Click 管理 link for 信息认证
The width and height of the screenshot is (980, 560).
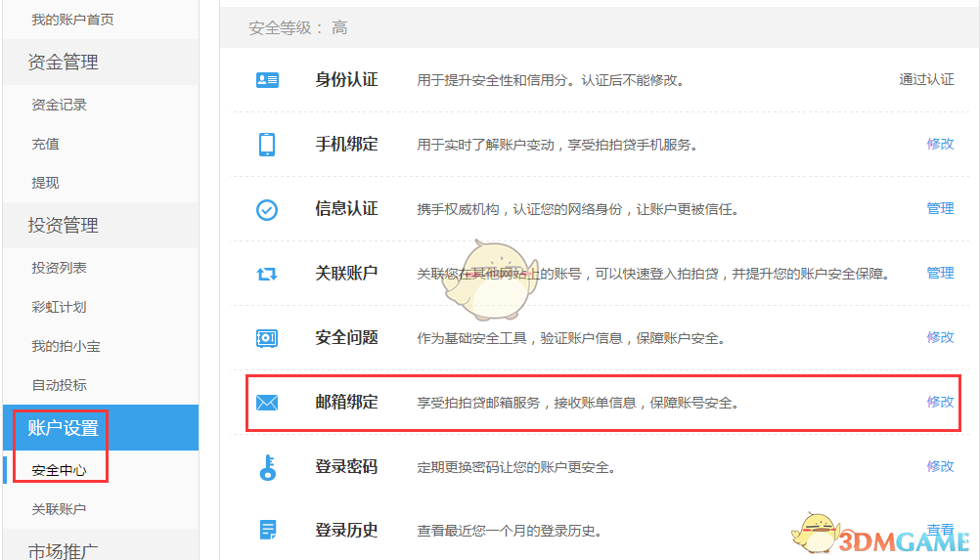pyautogui.click(x=940, y=208)
